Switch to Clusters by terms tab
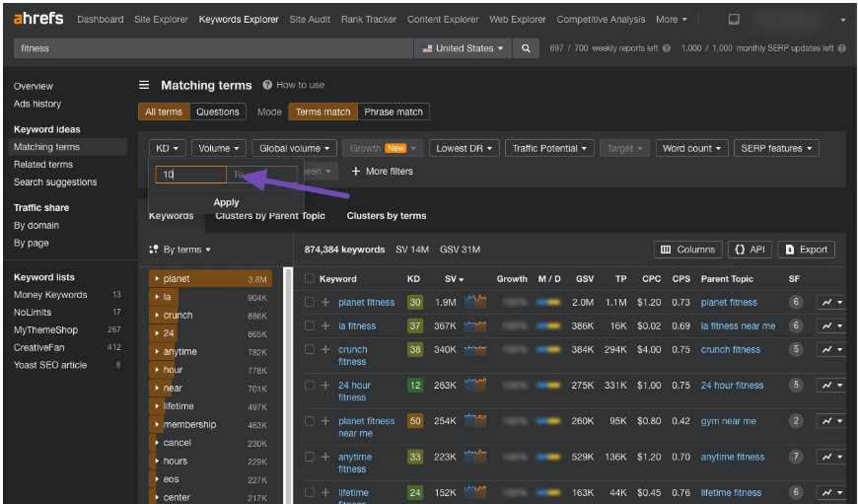 click(387, 216)
